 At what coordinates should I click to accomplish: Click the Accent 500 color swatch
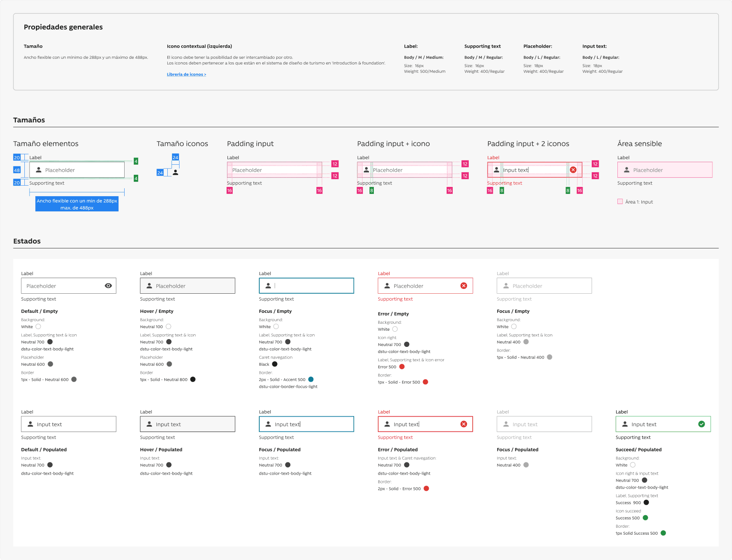click(x=311, y=380)
